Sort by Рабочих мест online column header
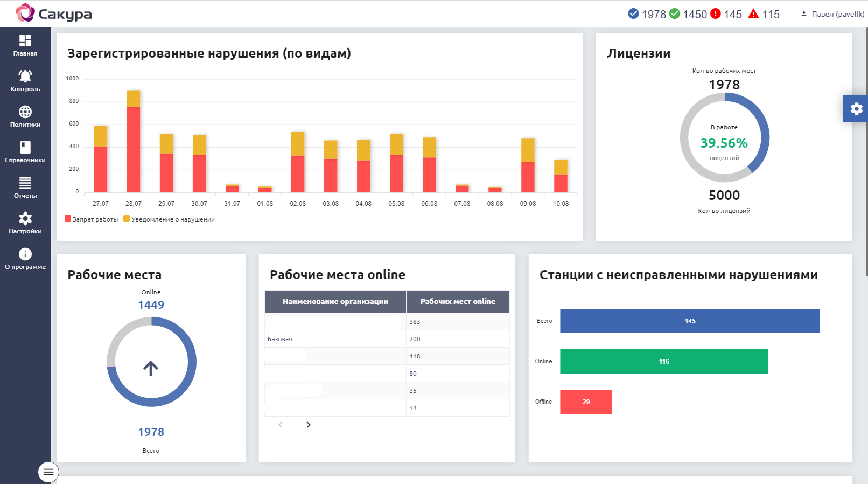The width and height of the screenshot is (868, 484). coord(458,301)
